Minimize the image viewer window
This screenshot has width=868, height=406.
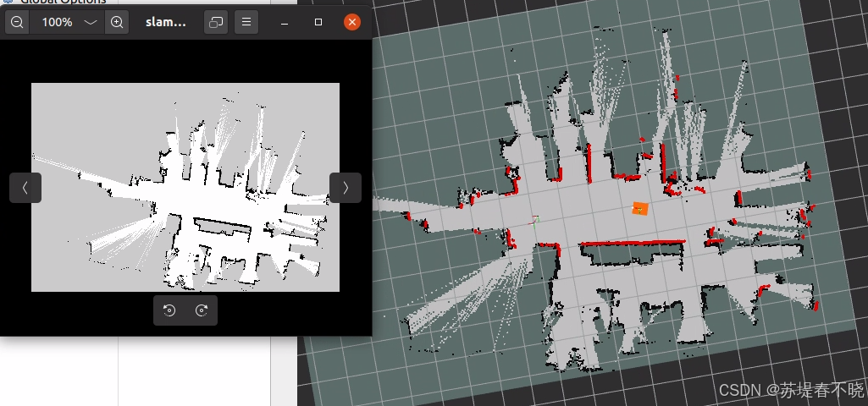[x=285, y=22]
